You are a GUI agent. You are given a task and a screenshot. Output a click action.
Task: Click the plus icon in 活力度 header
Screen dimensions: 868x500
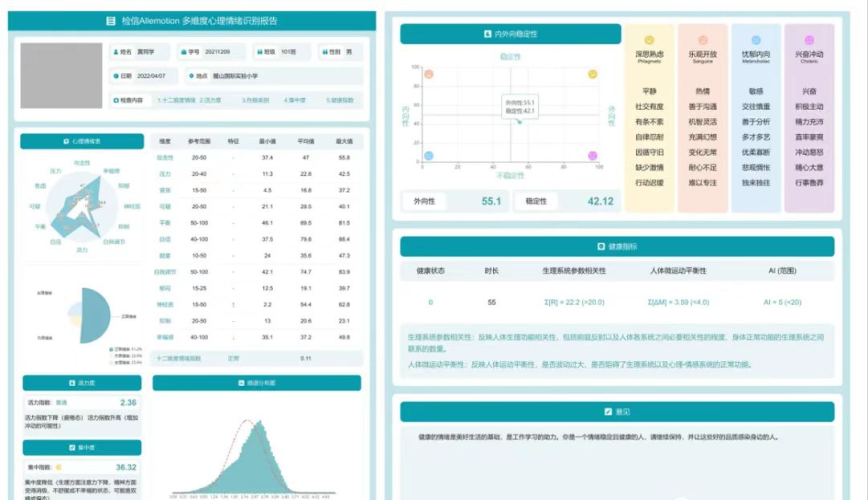(x=69, y=383)
